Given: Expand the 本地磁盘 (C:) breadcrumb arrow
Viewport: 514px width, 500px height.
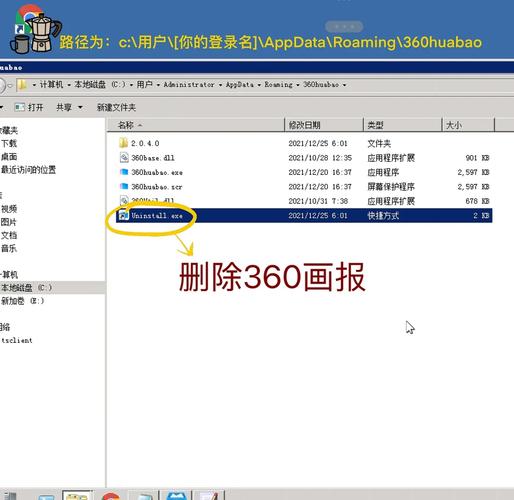Looking at the screenshot, I should [131, 85].
